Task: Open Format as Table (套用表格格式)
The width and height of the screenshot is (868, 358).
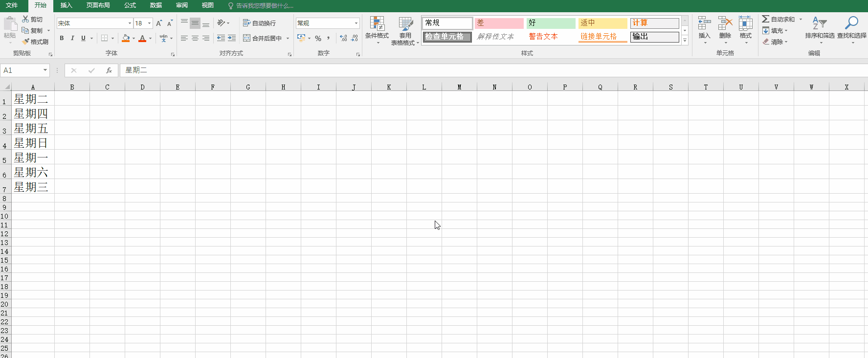Action: click(405, 30)
